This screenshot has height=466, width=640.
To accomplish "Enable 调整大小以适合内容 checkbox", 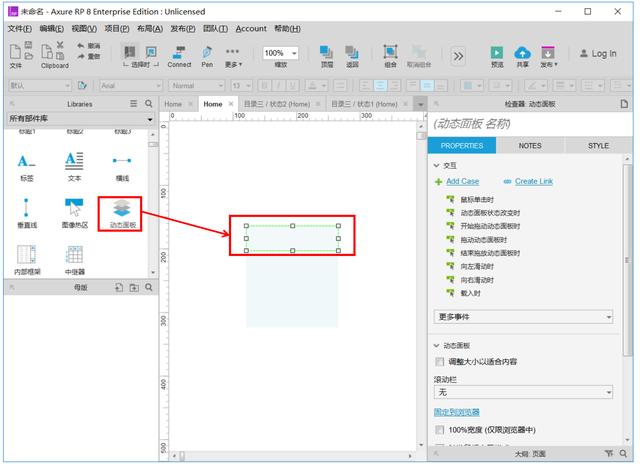I will pyautogui.click(x=440, y=361).
